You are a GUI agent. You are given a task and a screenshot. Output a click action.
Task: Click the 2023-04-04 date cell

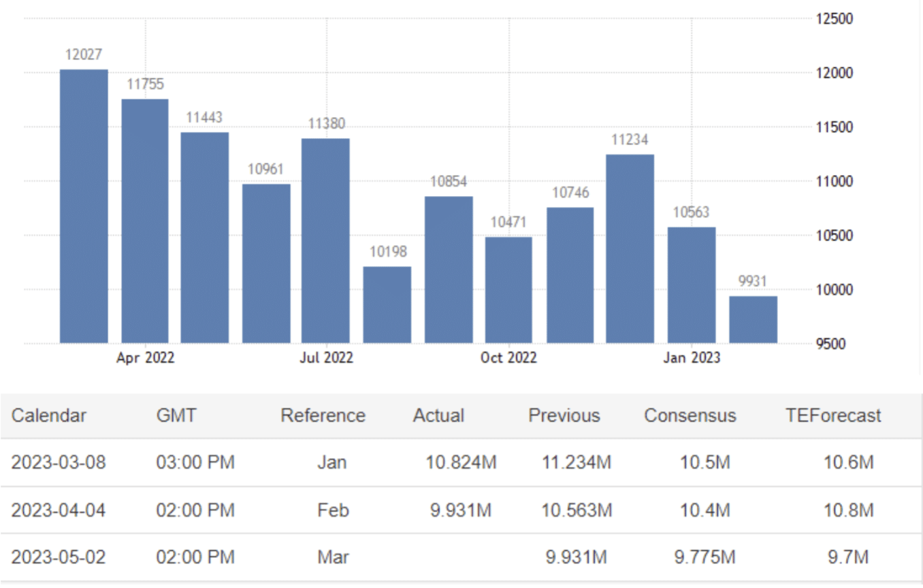pos(59,510)
